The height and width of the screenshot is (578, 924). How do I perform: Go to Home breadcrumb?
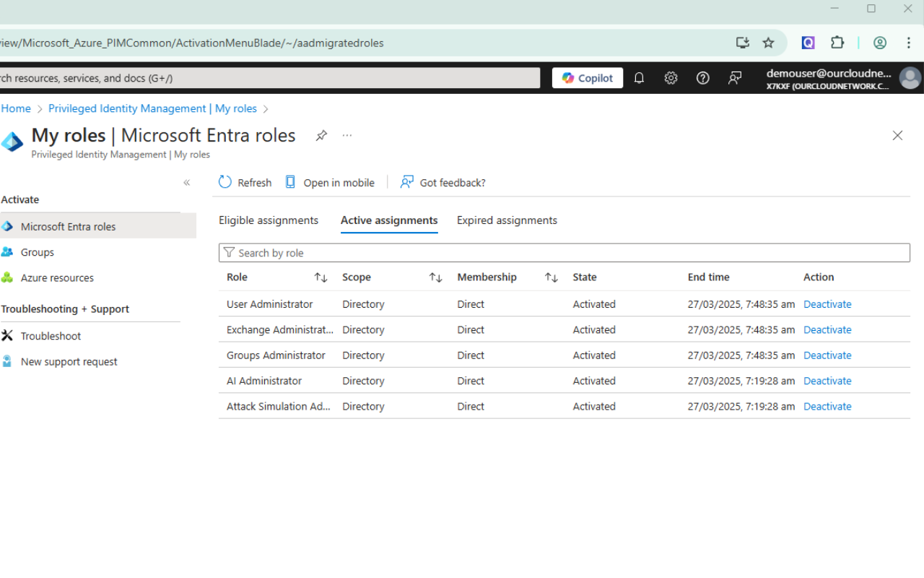click(x=16, y=108)
